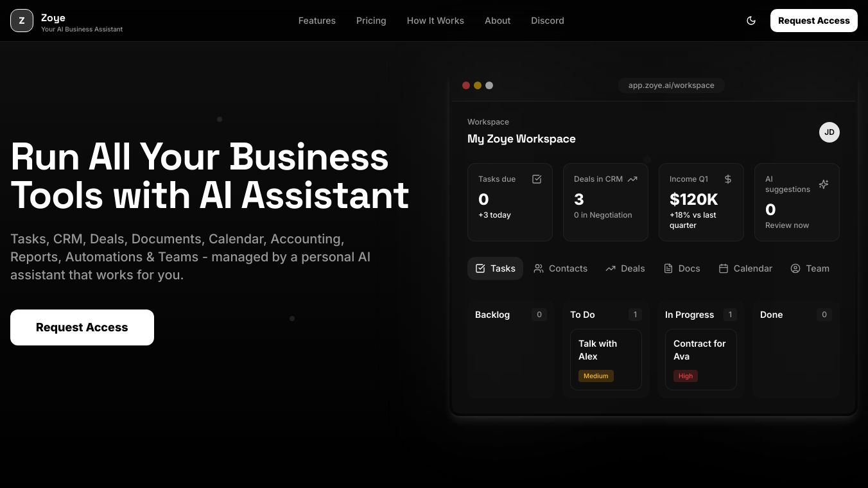Click the JD user avatar
Image resolution: width=868 pixels, height=488 pixels.
pyautogui.click(x=829, y=132)
